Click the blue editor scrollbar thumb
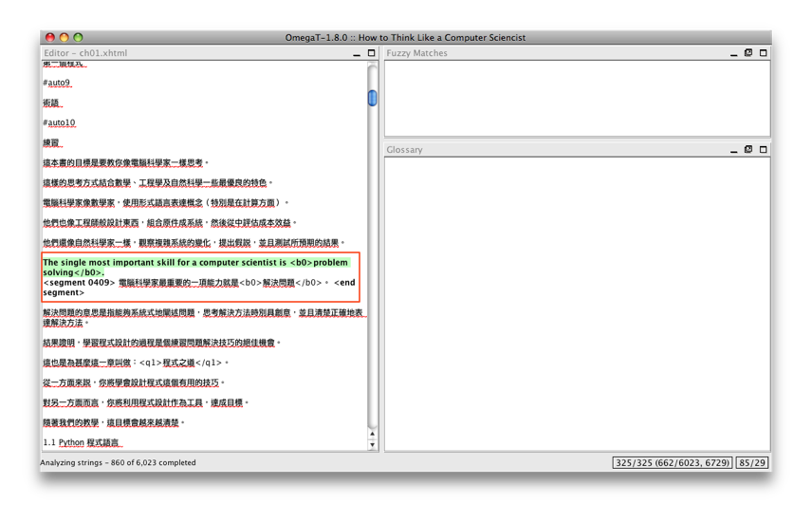 (x=372, y=98)
